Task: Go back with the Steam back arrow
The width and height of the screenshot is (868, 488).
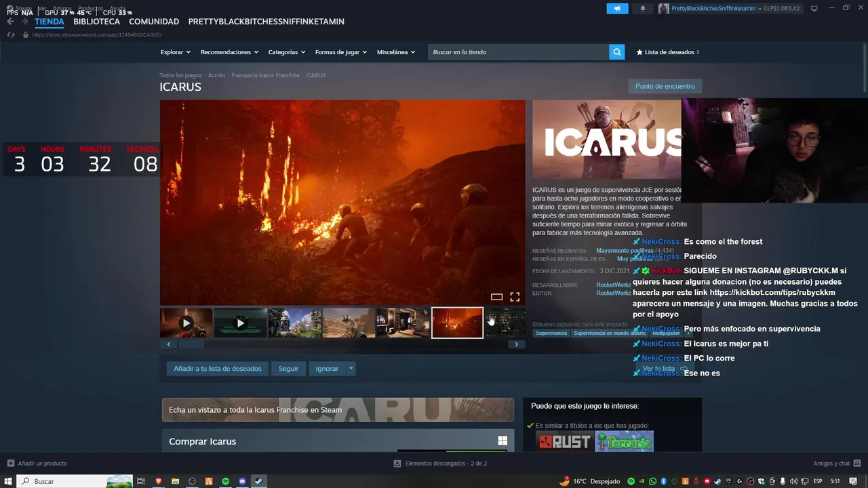Action: [x=10, y=22]
